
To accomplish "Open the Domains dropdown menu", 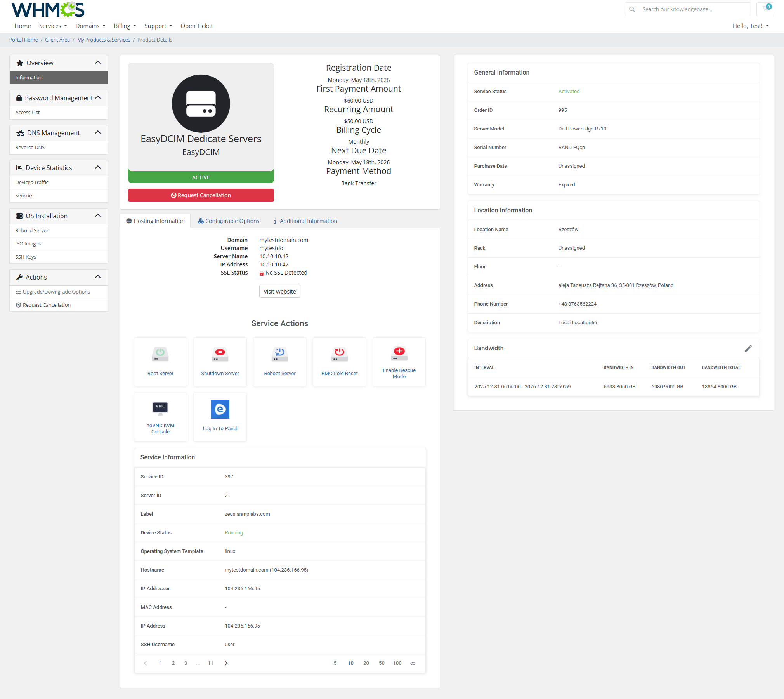I will 90,26.
